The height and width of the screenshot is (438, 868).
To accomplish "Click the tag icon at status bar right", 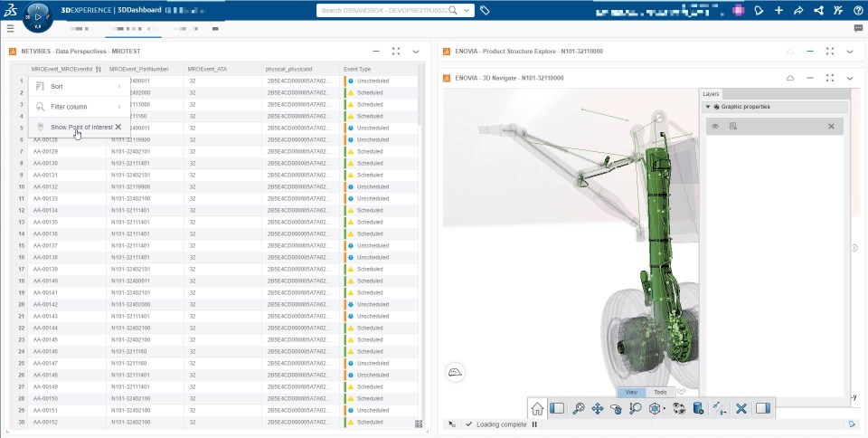I will 852,424.
